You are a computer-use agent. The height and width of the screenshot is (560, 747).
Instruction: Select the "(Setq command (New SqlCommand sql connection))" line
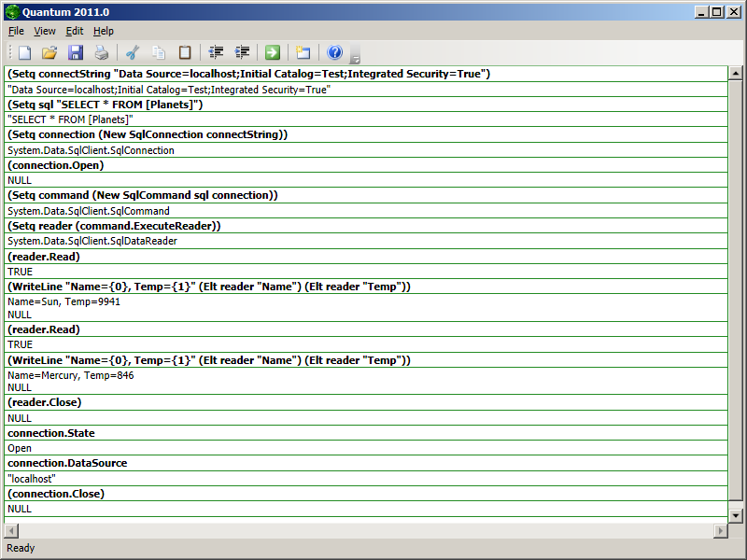(366, 195)
